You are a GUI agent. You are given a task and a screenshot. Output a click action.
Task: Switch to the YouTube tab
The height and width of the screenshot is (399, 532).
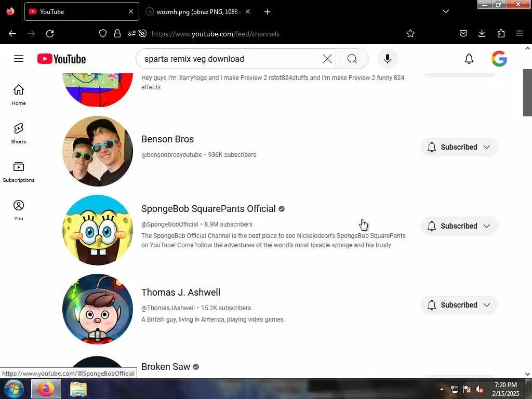click(x=82, y=11)
